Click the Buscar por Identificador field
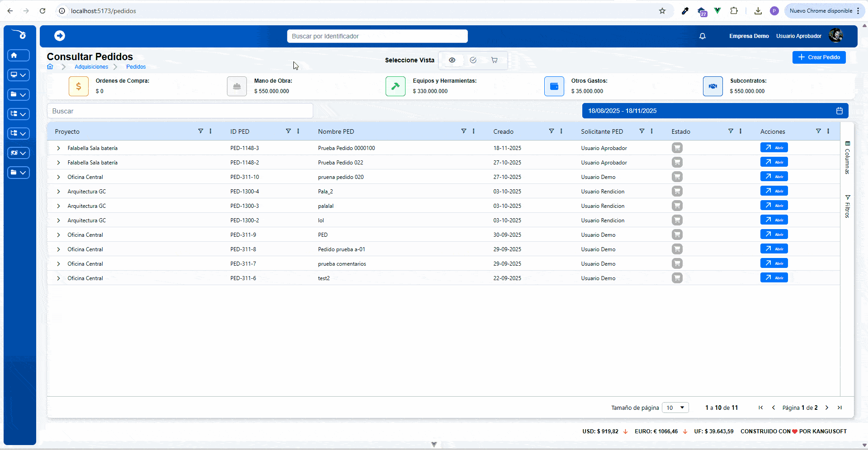The width and height of the screenshot is (868, 450). click(x=377, y=36)
